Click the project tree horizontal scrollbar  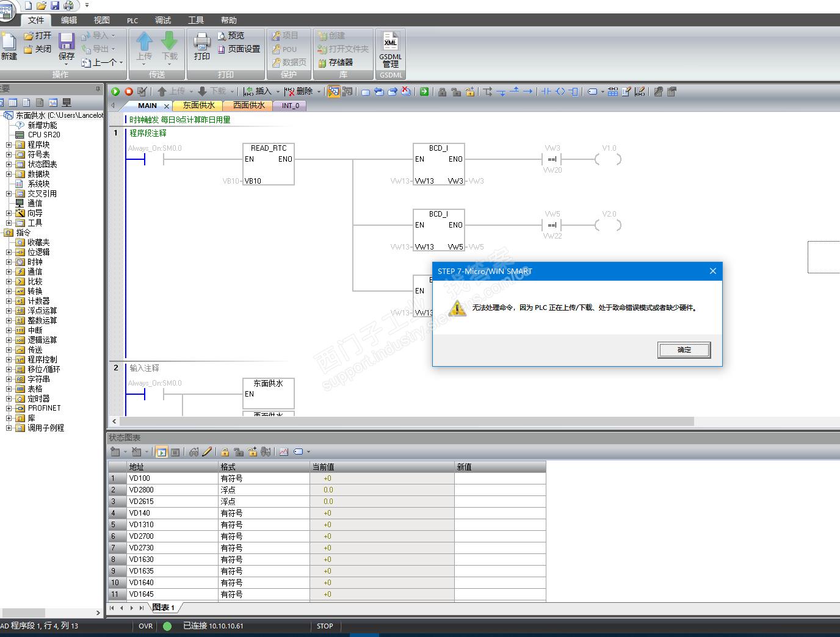pyautogui.click(x=23, y=613)
